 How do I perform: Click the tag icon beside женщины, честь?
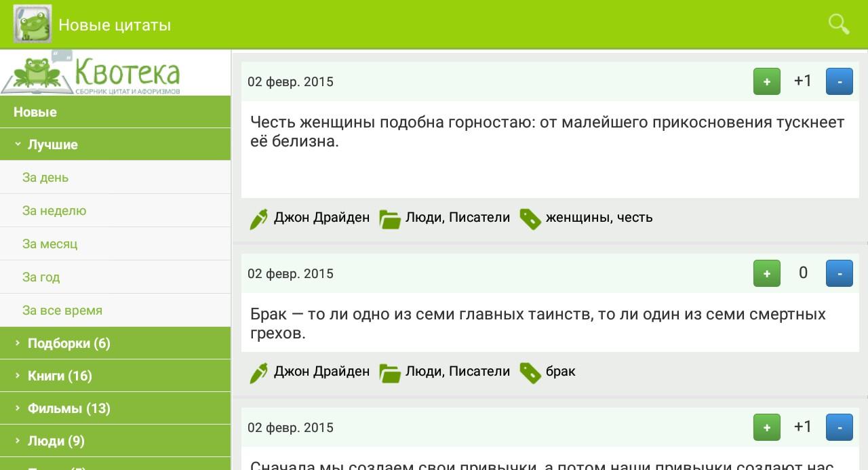coord(530,219)
